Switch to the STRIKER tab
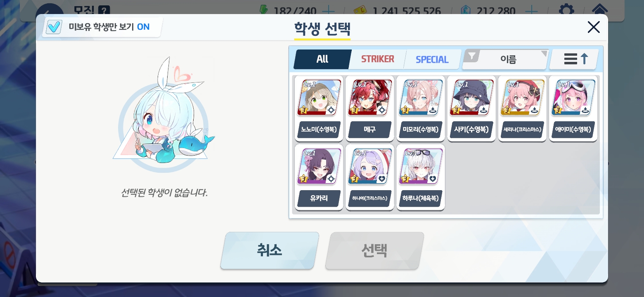Viewport: 644px width, 297px height. coord(377,59)
